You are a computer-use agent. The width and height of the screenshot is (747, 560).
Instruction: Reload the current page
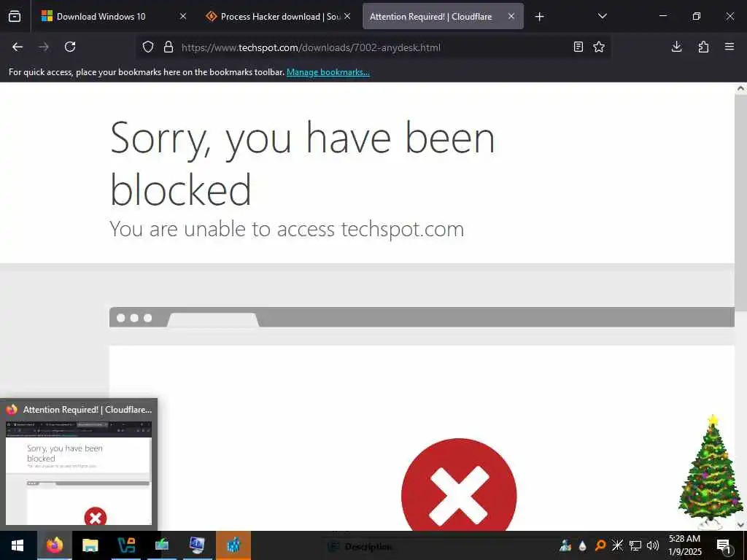click(70, 47)
